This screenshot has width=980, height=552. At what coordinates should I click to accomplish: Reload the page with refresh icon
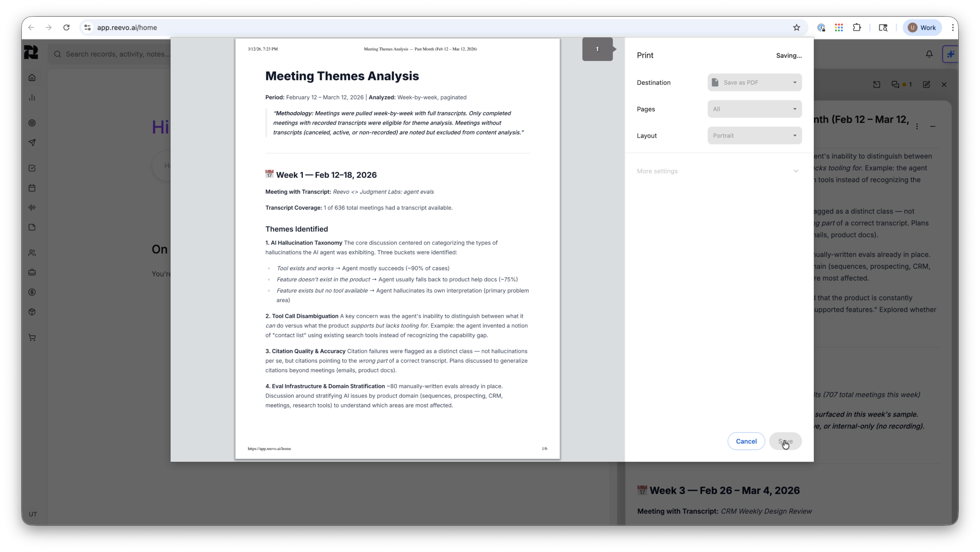point(67,27)
